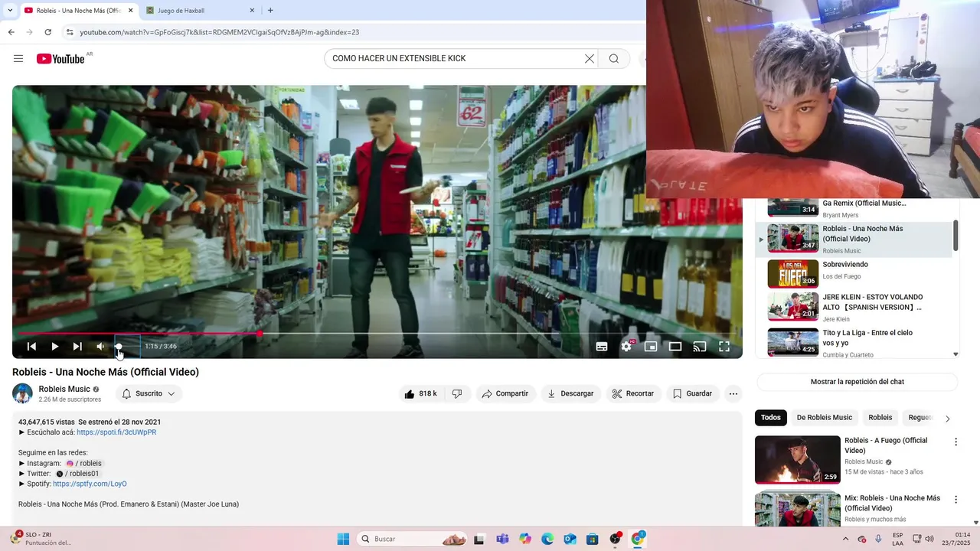Open the YouTube hamburger guide menu

[x=18, y=59]
